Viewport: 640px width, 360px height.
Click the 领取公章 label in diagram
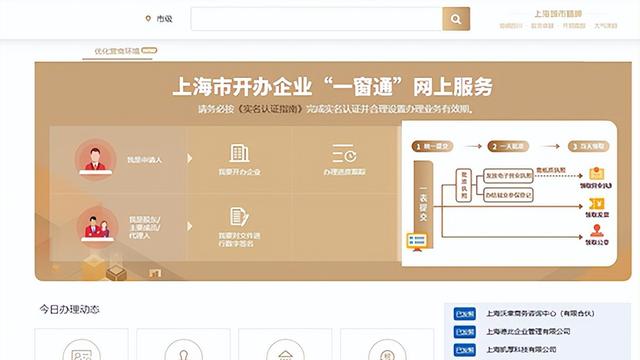tap(597, 242)
